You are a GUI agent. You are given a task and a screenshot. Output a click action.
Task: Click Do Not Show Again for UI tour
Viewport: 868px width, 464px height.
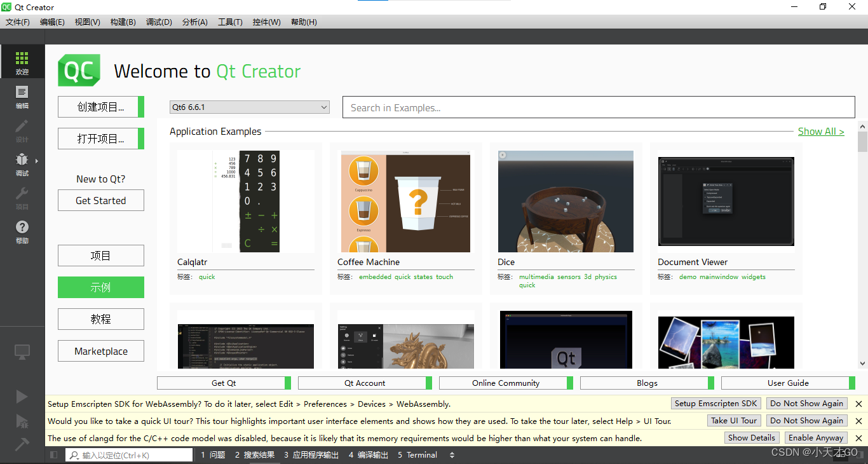pos(807,421)
